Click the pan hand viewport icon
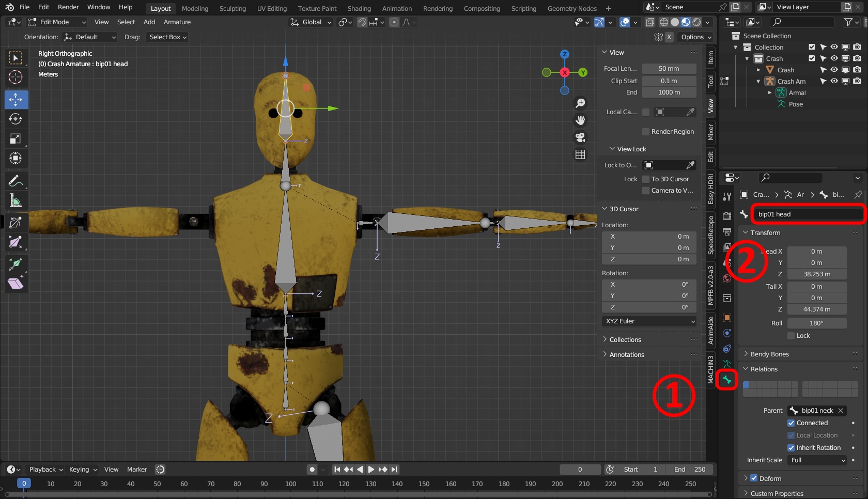 [x=580, y=120]
